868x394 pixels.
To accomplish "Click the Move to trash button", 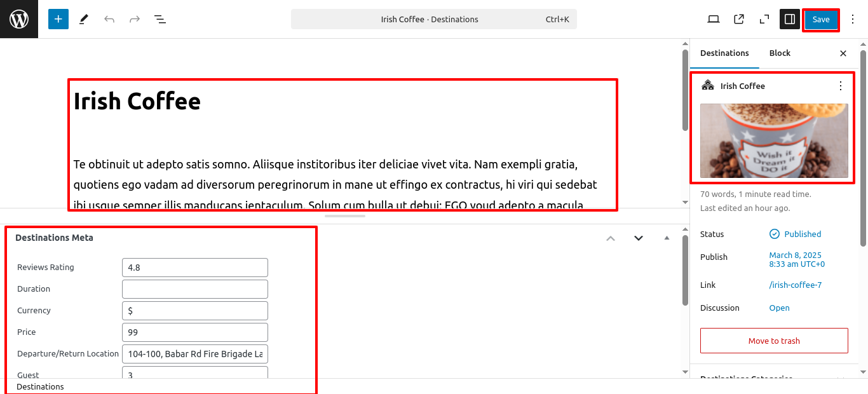I will pyautogui.click(x=774, y=341).
